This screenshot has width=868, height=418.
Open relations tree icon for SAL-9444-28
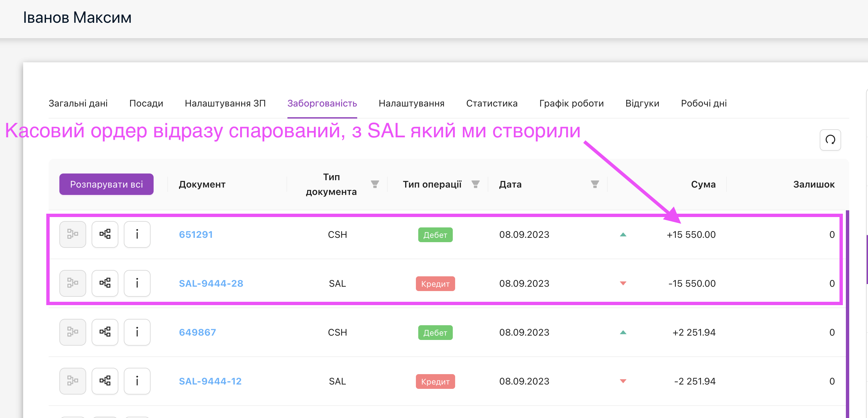105,283
